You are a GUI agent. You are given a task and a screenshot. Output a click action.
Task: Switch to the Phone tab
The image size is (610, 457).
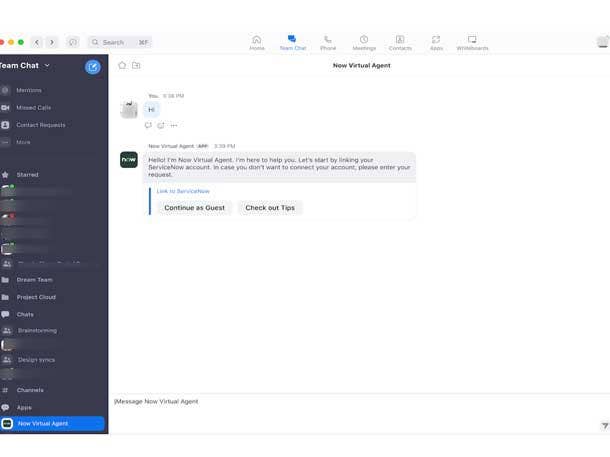point(328,42)
